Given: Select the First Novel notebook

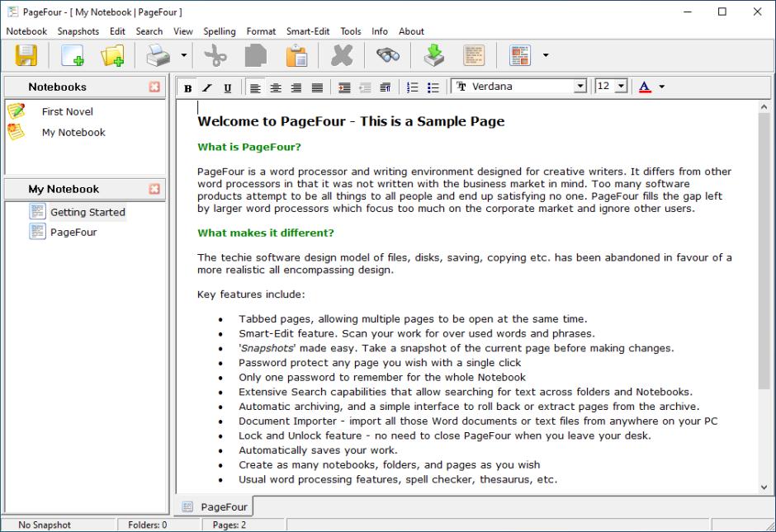Looking at the screenshot, I should [68, 111].
